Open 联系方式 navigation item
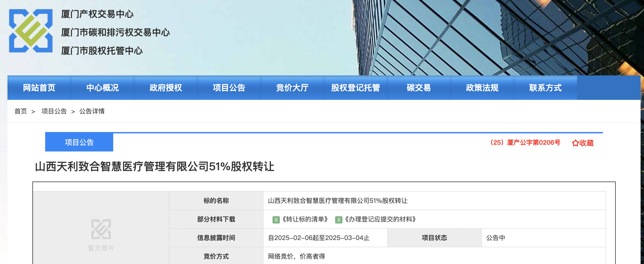Screen dimensions: 644x264 (x=545, y=88)
